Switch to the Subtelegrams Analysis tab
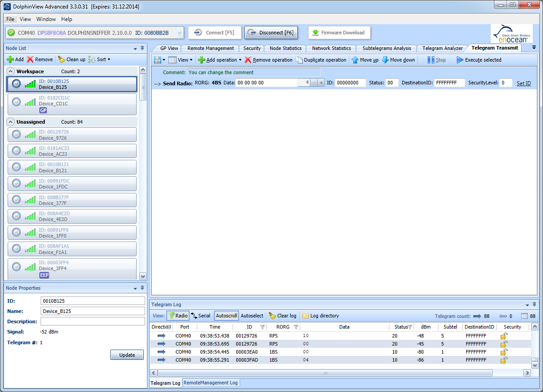The height and width of the screenshot is (392, 543). (387, 48)
